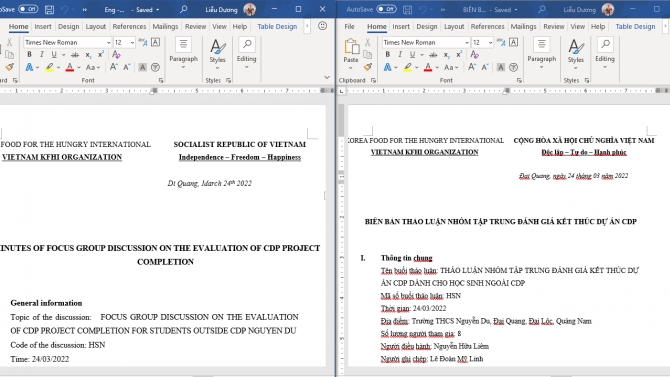Collapse the ribbon in the left window
This screenshot has width=670, height=377.
[x=327, y=77]
